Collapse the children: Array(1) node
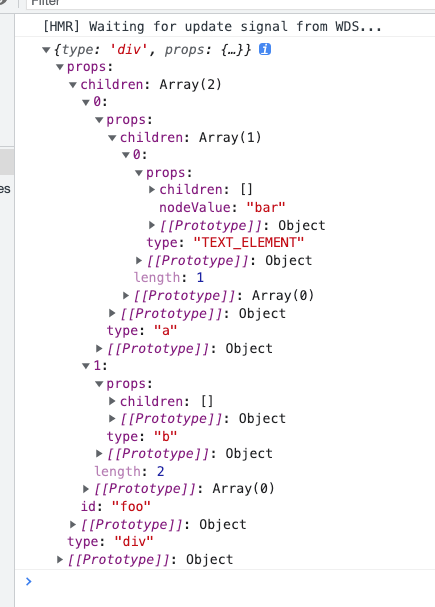 112,137
